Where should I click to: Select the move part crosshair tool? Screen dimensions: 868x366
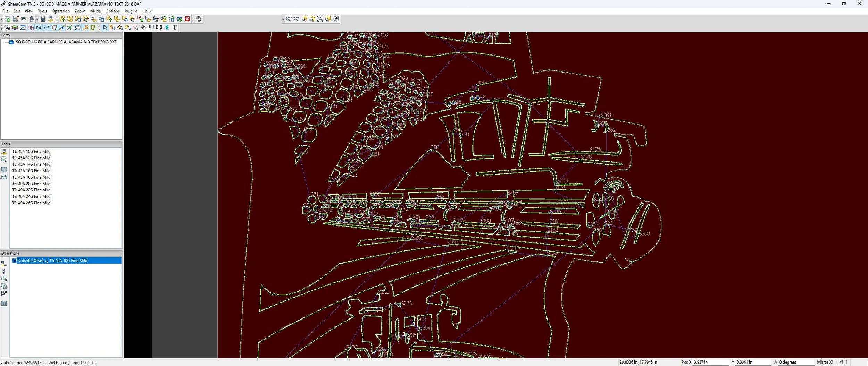tap(143, 27)
